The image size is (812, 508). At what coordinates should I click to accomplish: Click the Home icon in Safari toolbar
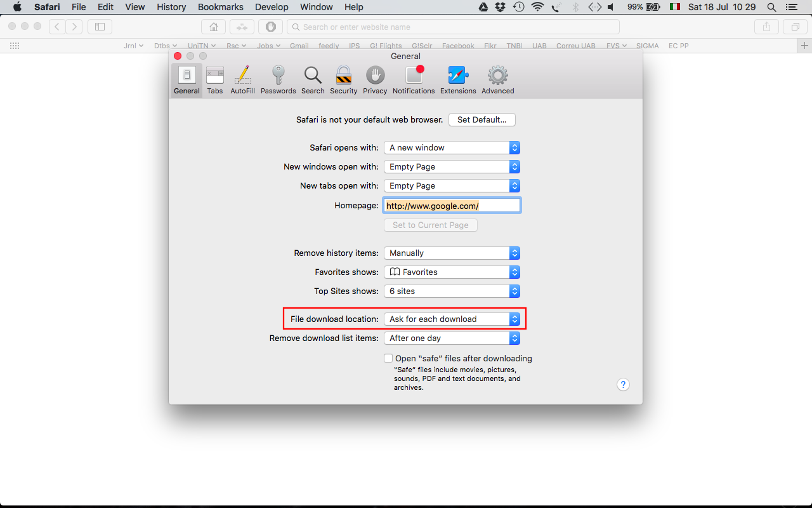click(213, 27)
